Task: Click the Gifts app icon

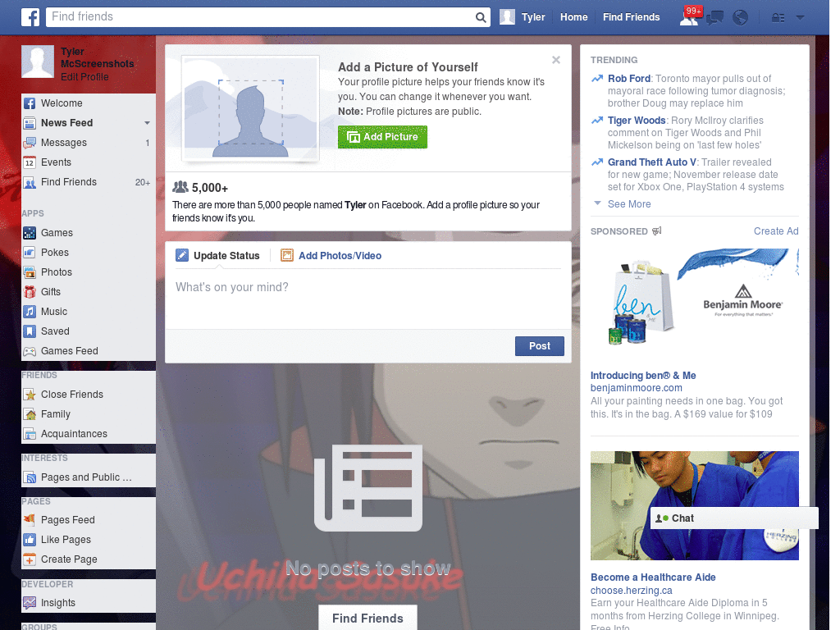Action: pyautogui.click(x=30, y=292)
